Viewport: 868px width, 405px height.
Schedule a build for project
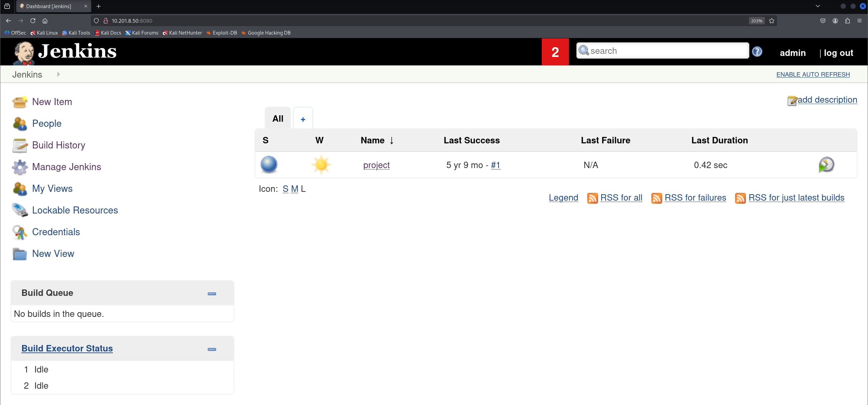point(826,165)
